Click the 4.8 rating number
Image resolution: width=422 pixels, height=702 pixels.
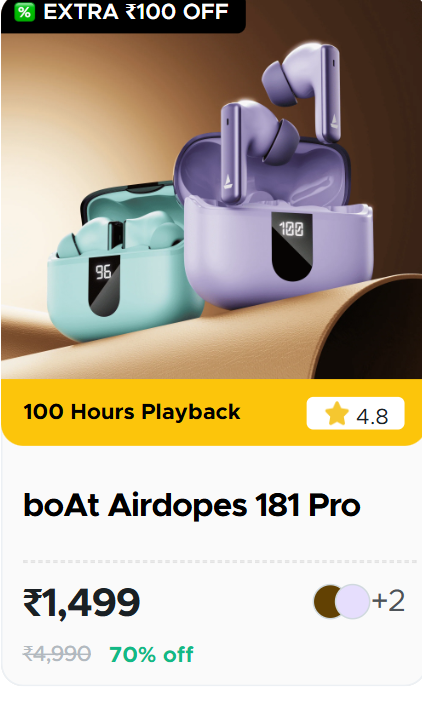(372, 416)
